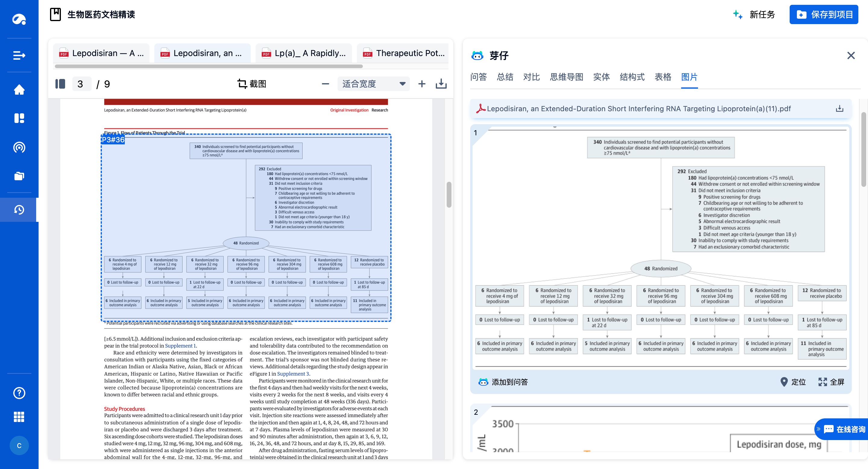868x469 pixels.
Task: Click 添加到问答 under image 1
Action: [x=503, y=382]
